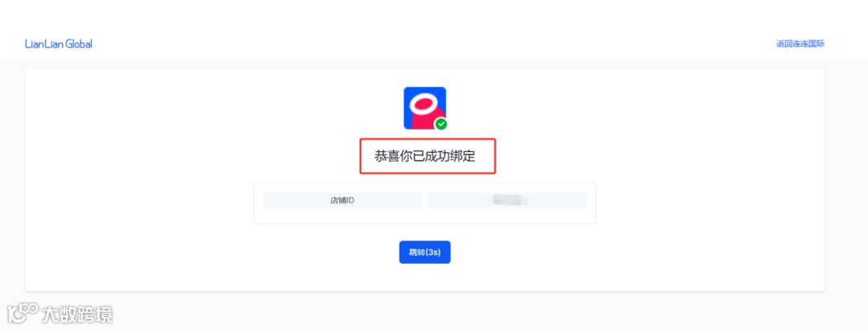The height and width of the screenshot is (330, 868).
Task: Click the blue and pink store logo
Action: pyautogui.click(x=424, y=108)
